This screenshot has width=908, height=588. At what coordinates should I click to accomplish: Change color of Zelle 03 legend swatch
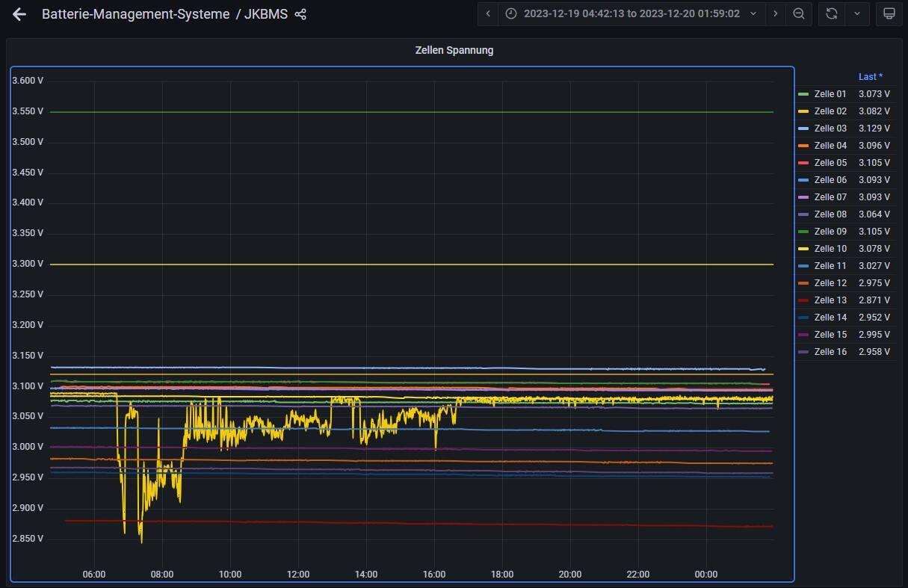[x=803, y=129]
